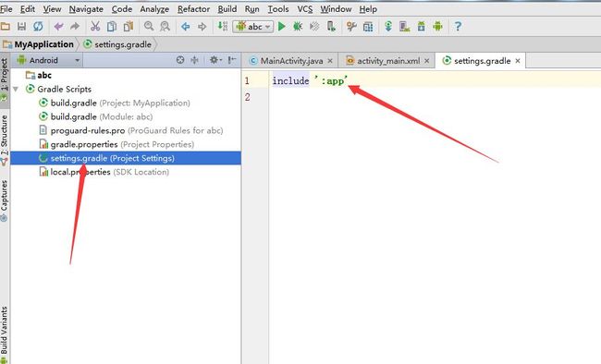Image resolution: width=601 pixels, height=364 pixels.
Task: Run the app with green play button
Action: pyautogui.click(x=282, y=27)
